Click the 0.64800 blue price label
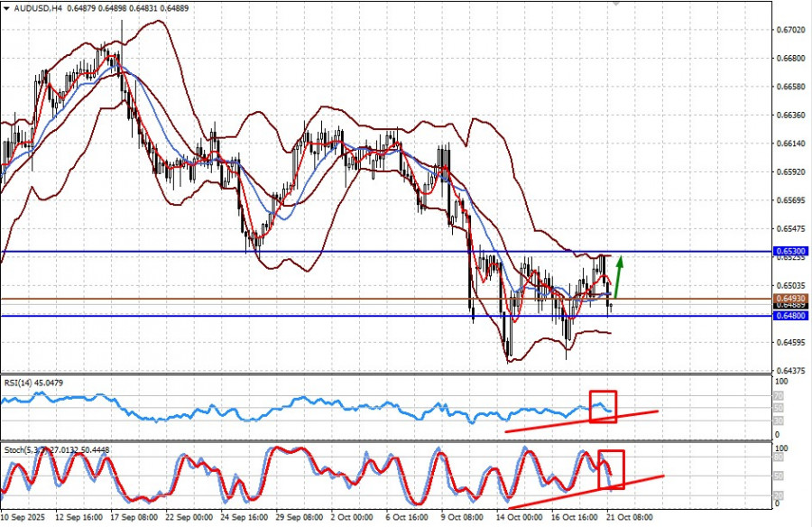The height and width of the screenshot is (527, 812). click(790, 316)
